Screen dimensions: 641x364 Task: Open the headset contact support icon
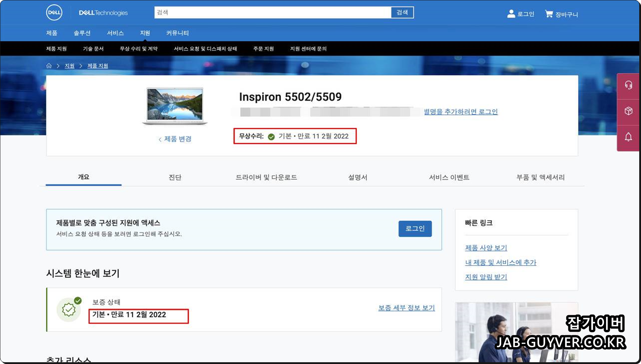629,85
